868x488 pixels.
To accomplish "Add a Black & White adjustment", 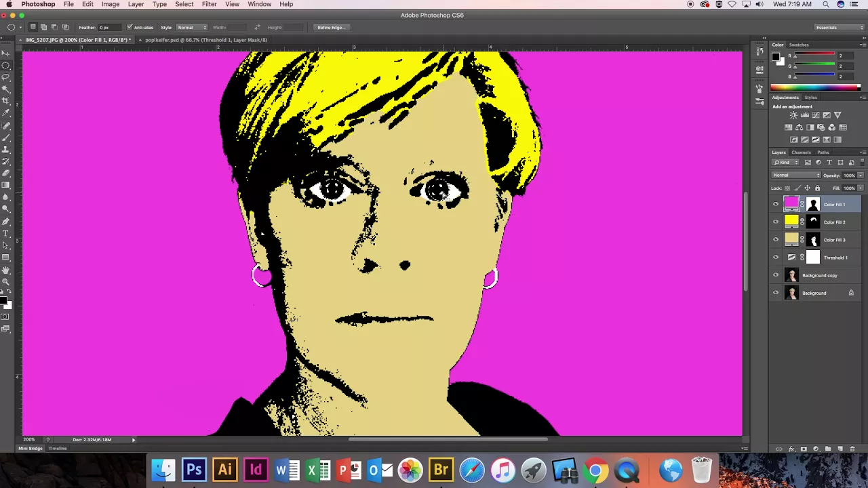I will coord(810,127).
